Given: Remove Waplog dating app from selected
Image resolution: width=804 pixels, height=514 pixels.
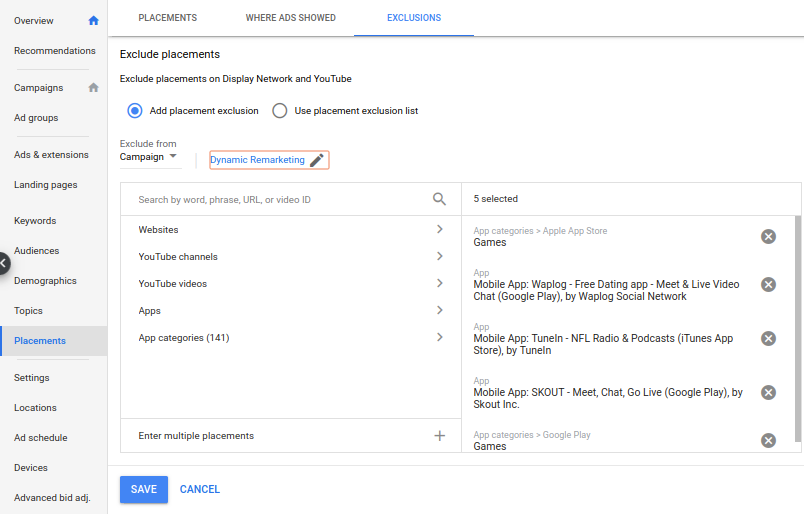Looking at the screenshot, I should tap(768, 285).
